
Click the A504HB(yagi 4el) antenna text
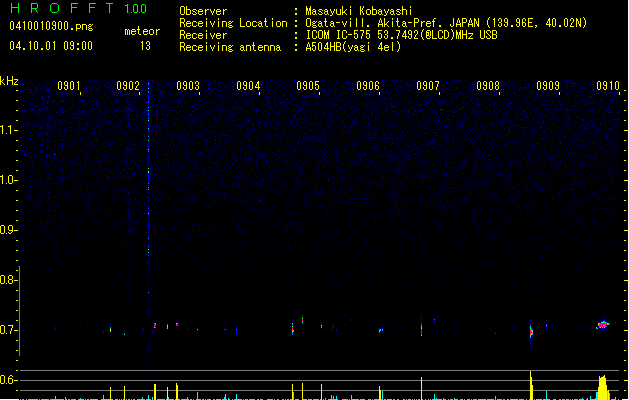353,47
